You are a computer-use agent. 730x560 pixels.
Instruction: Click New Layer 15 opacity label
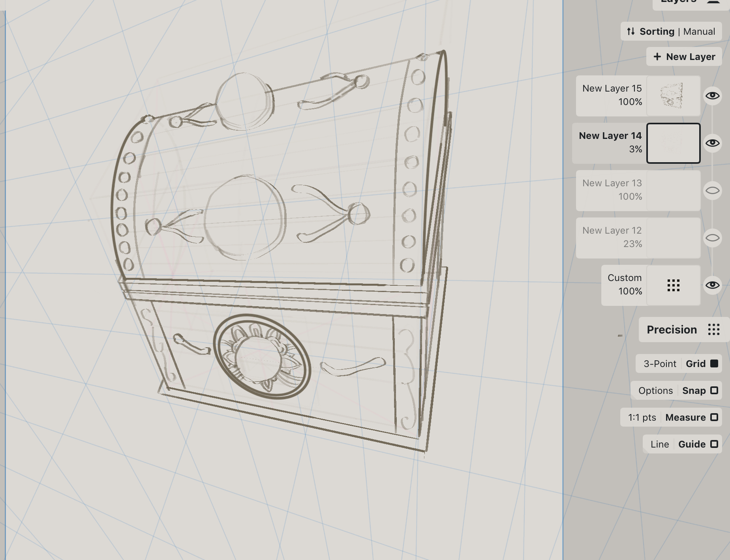[630, 102]
